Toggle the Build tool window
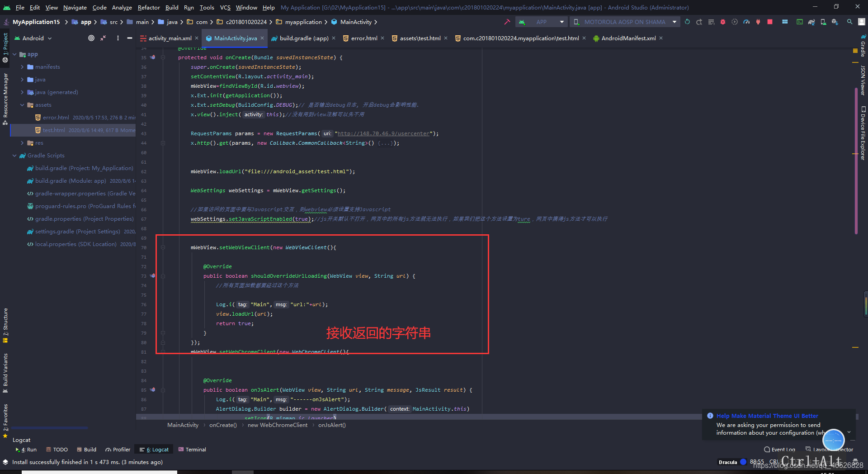 click(86, 450)
